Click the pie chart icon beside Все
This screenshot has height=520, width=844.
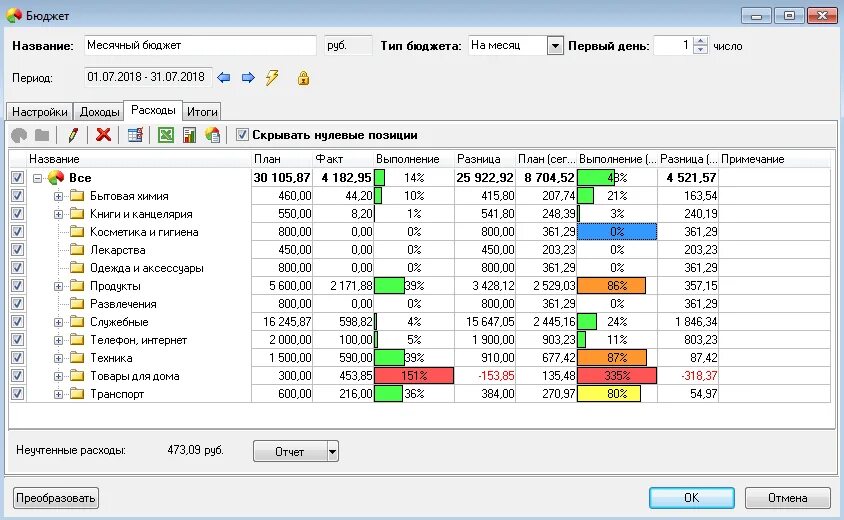[x=56, y=177]
